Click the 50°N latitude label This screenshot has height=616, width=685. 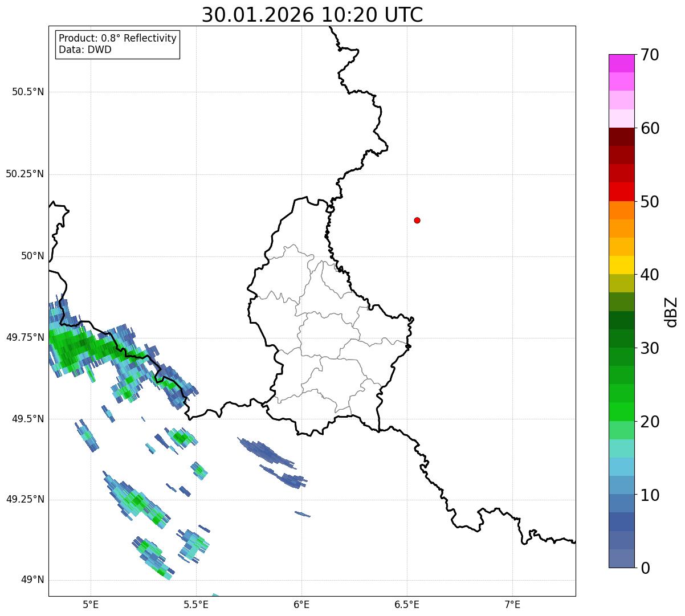33,256
